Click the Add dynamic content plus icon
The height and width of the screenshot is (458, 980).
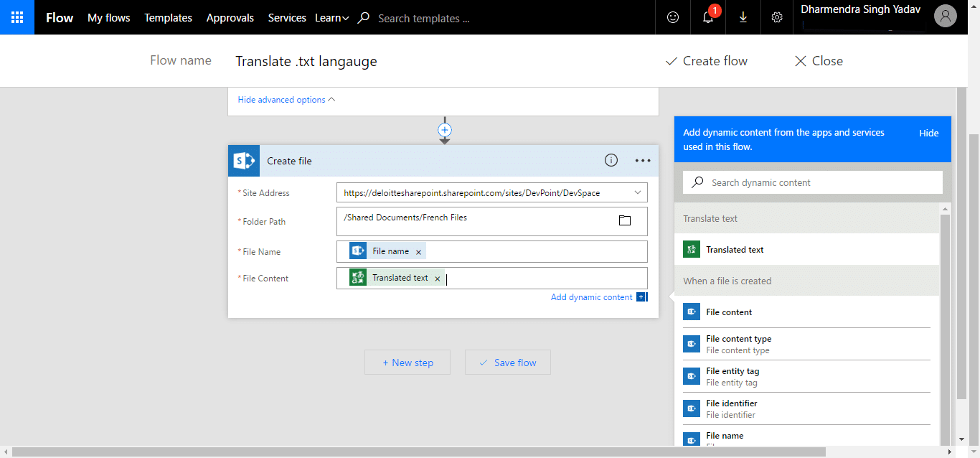pos(642,297)
